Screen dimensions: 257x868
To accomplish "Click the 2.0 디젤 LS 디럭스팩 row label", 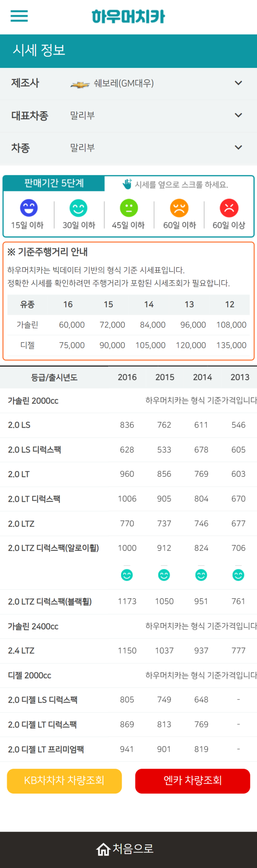I will coord(43,700).
